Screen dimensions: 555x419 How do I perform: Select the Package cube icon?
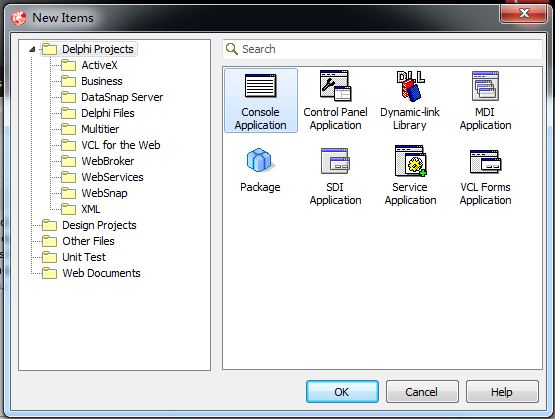click(260, 160)
